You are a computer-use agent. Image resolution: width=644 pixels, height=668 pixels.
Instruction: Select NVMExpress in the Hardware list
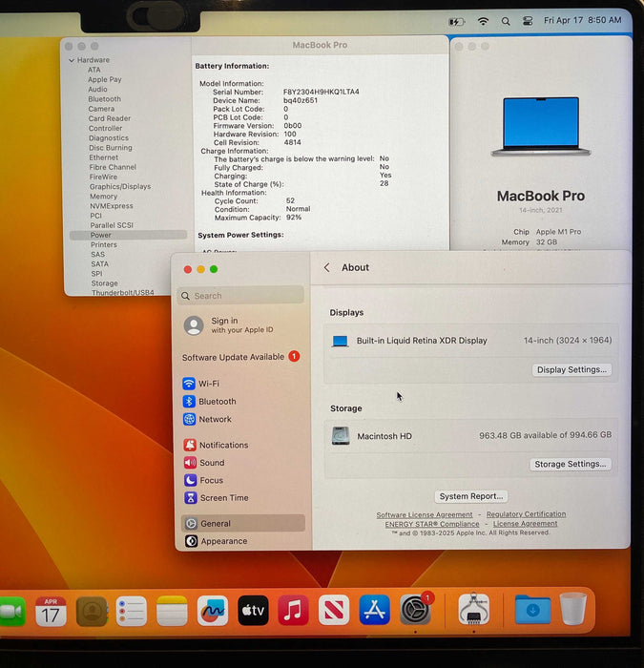click(112, 206)
